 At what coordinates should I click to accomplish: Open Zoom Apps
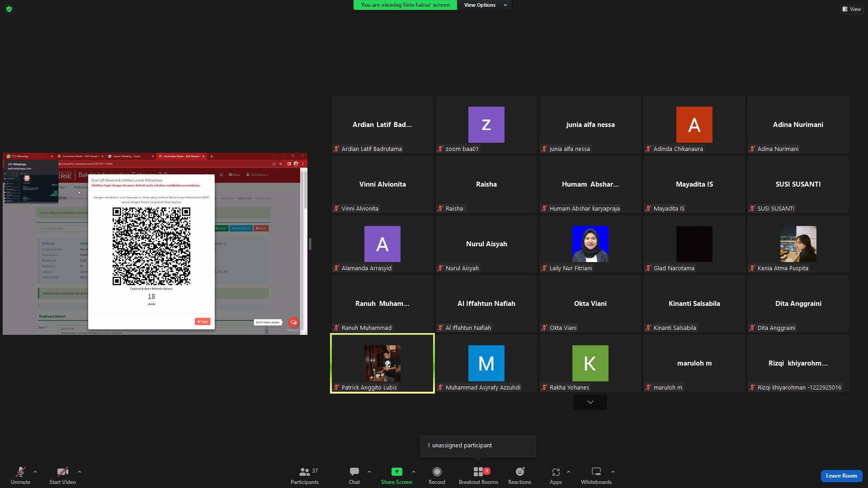556,475
